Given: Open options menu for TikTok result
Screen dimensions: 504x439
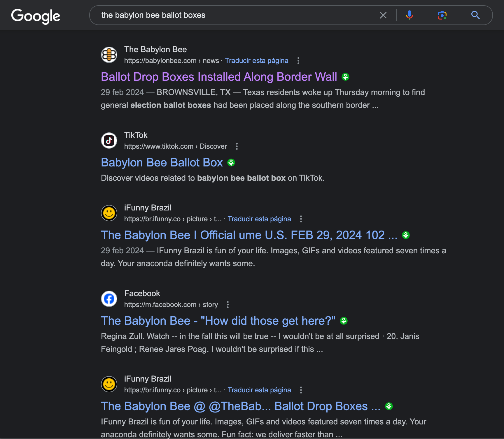Looking at the screenshot, I should (237, 146).
